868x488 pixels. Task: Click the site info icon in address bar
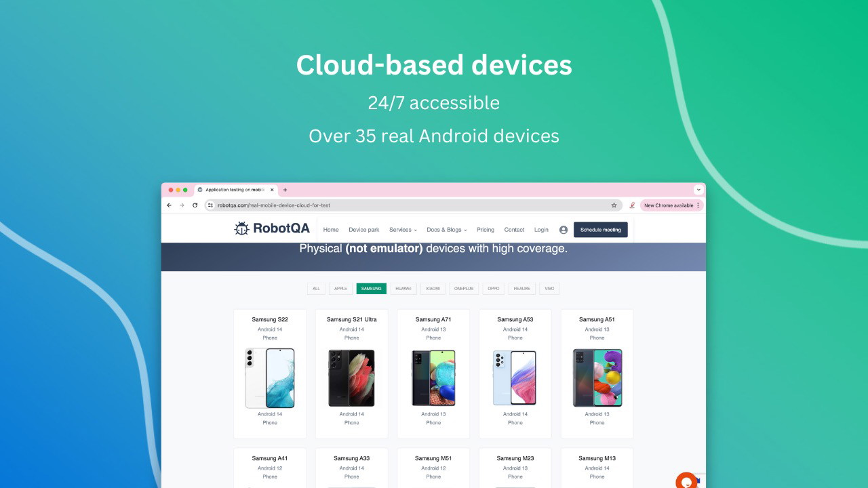point(210,205)
